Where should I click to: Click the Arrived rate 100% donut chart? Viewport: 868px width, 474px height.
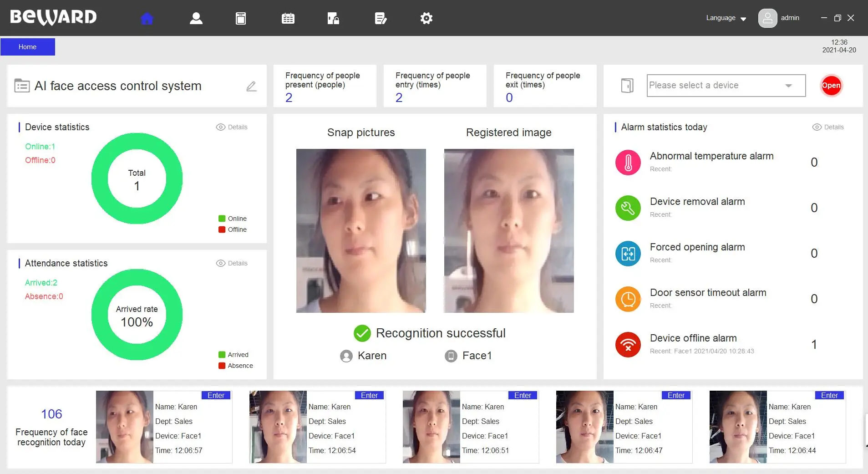(137, 315)
